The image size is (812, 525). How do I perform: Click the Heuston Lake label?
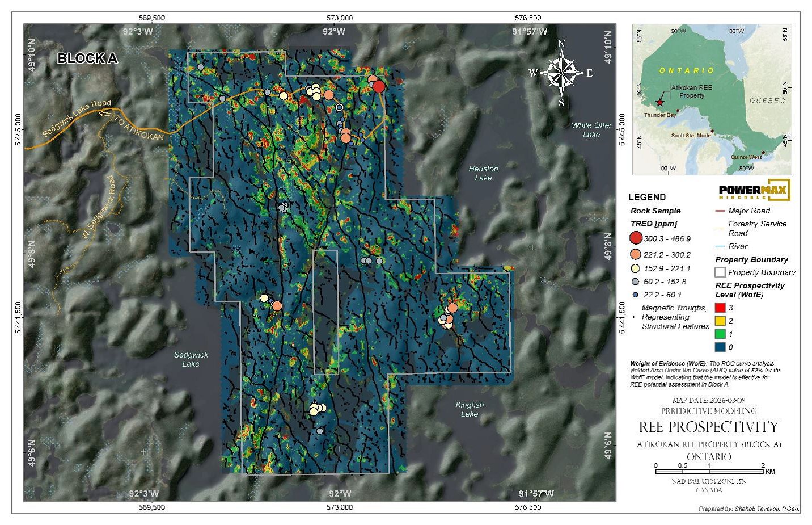(483, 173)
